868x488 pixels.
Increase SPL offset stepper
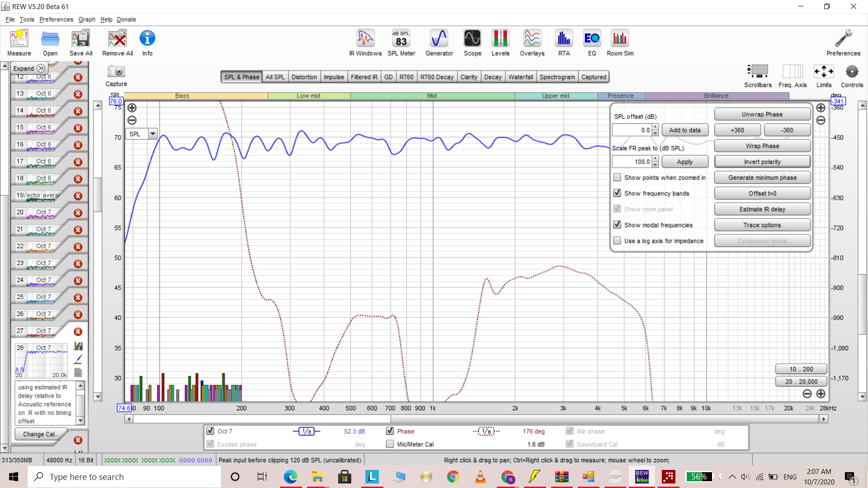[656, 127]
